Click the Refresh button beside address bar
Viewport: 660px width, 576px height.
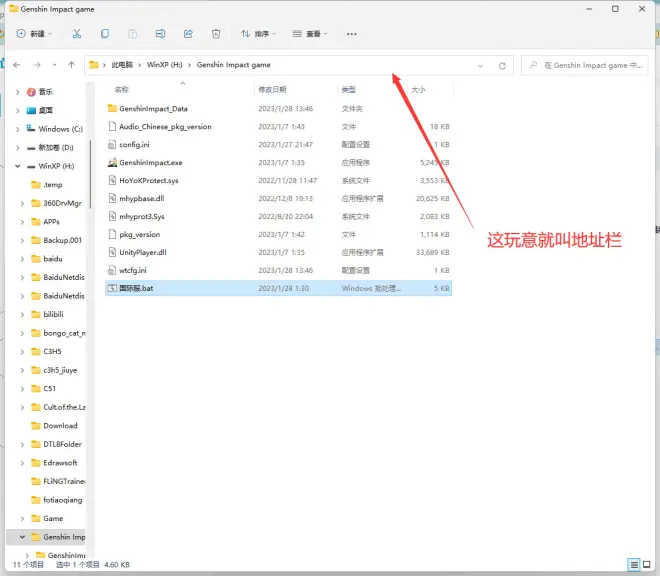[x=502, y=66]
